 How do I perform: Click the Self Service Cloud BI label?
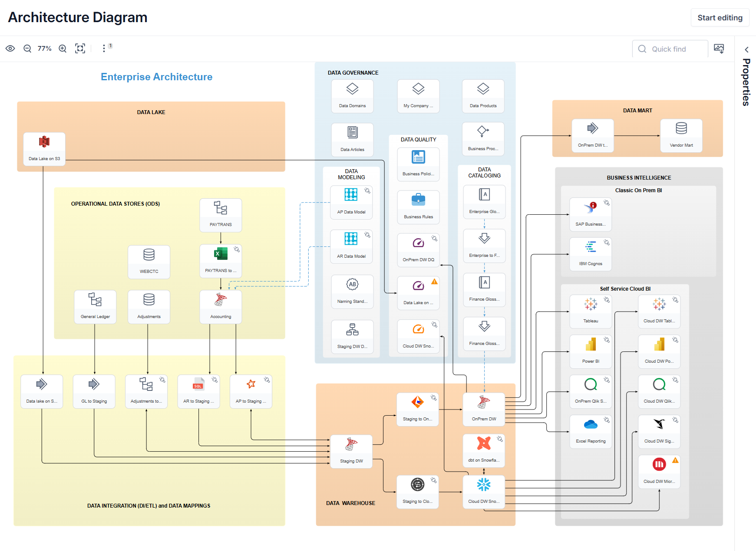coord(625,289)
